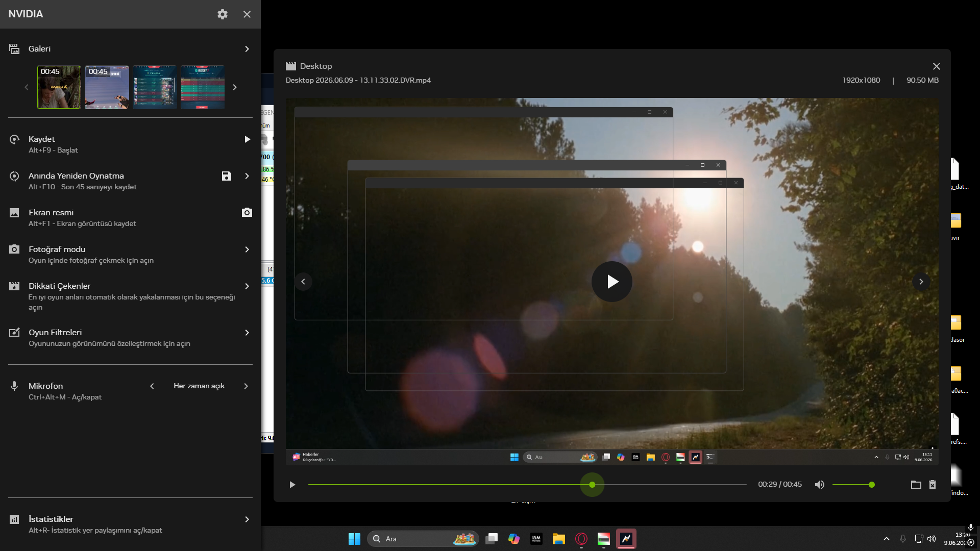Click the Kaydet record icon
This screenshot has width=980, height=551.
coord(14,139)
